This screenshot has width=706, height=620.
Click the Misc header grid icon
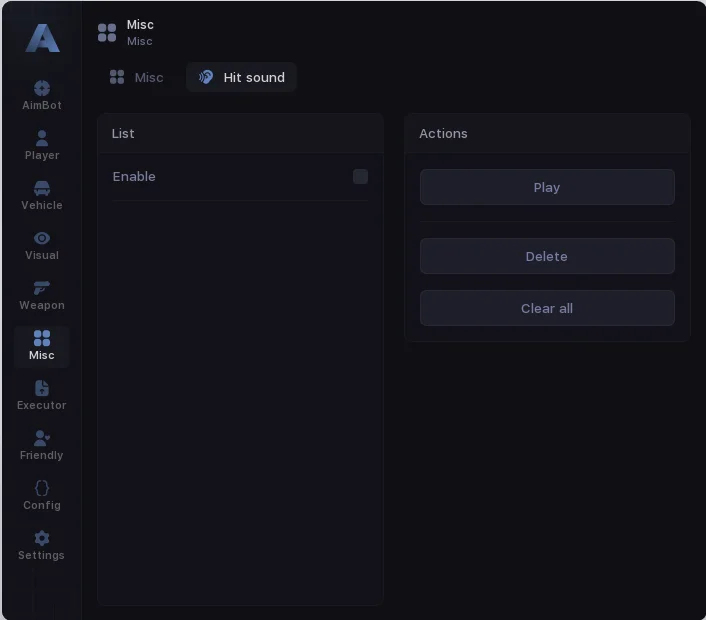tap(107, 33)
